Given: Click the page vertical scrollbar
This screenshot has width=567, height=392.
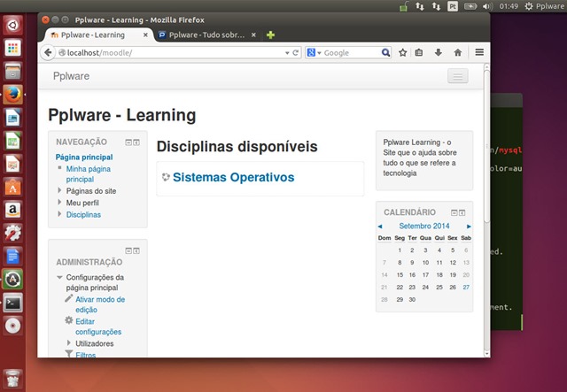Looking at the screenshot, I should (x=486, y=144).
